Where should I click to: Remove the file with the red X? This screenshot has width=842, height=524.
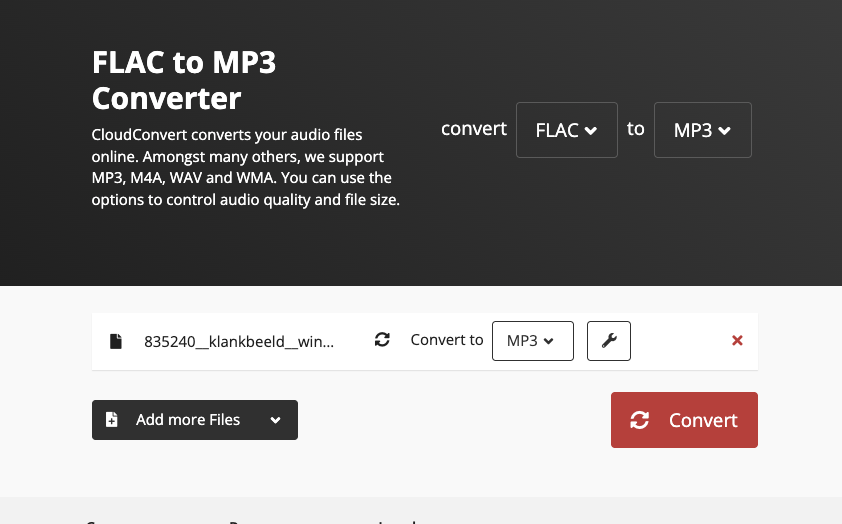[737, 341]
